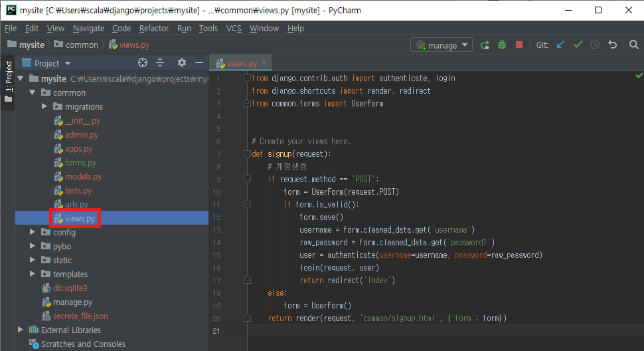Expand the static folder
This screenshot has width=644, height=351.
[x=33, y=260]
